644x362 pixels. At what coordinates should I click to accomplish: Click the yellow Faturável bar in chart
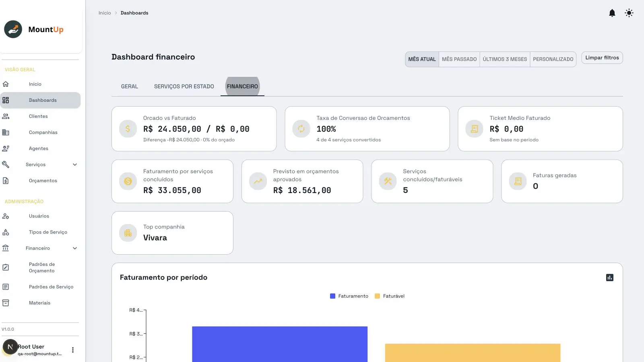click(473, 353)
